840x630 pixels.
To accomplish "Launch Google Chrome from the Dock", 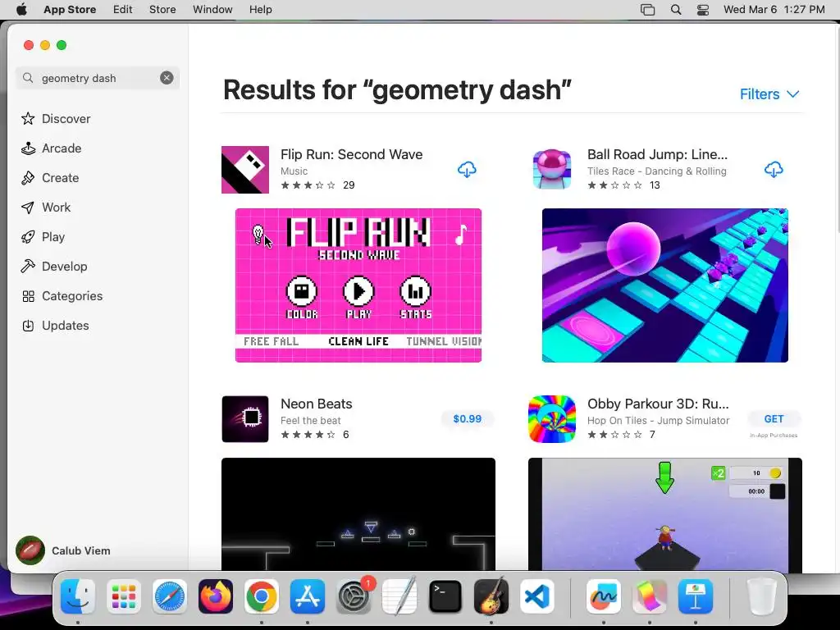I will click(x=262, y=596).
